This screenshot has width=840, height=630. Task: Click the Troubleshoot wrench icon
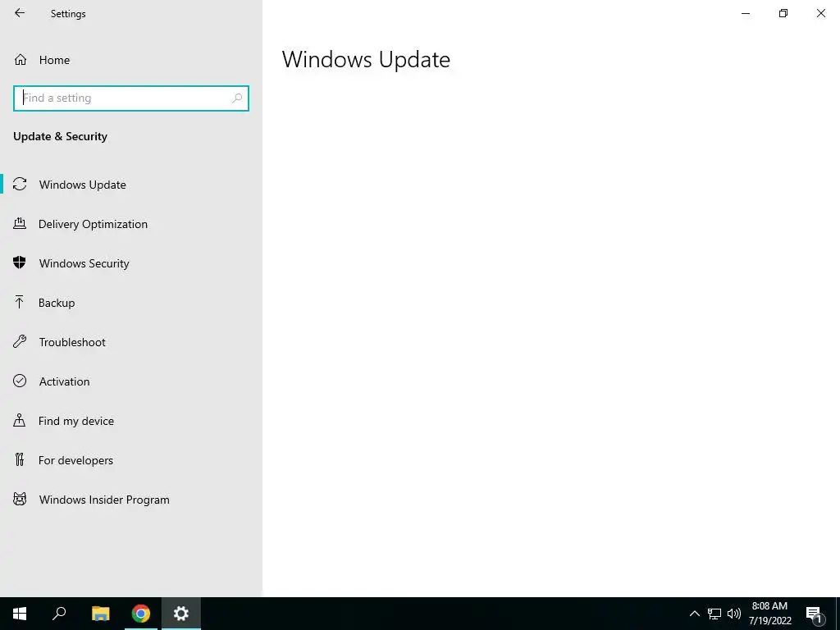20,341
